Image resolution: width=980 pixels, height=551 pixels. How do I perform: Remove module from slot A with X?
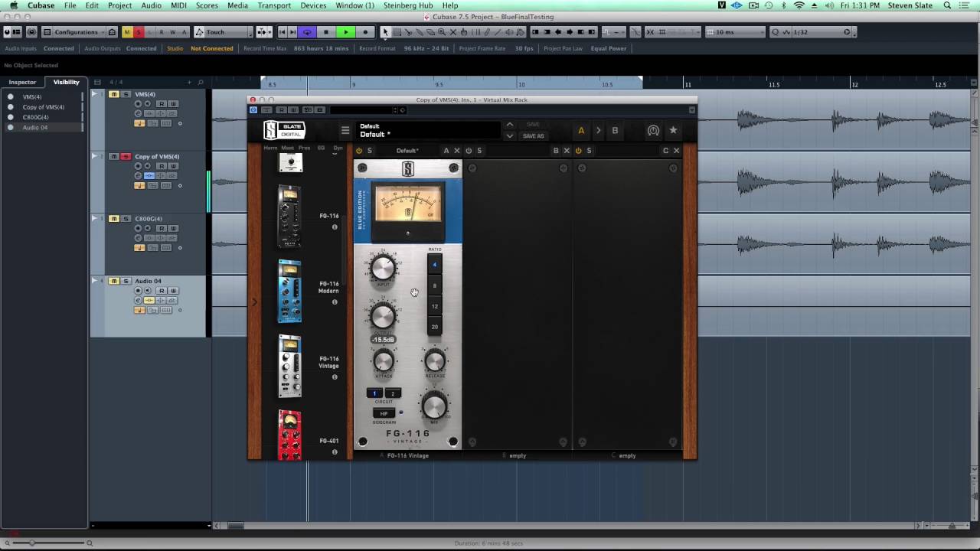(x=457, y=151)
